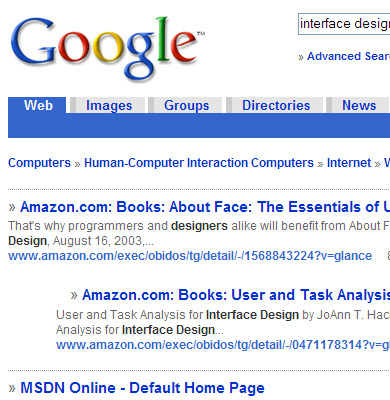Open the About Face Amazon result

pos(205,207)
